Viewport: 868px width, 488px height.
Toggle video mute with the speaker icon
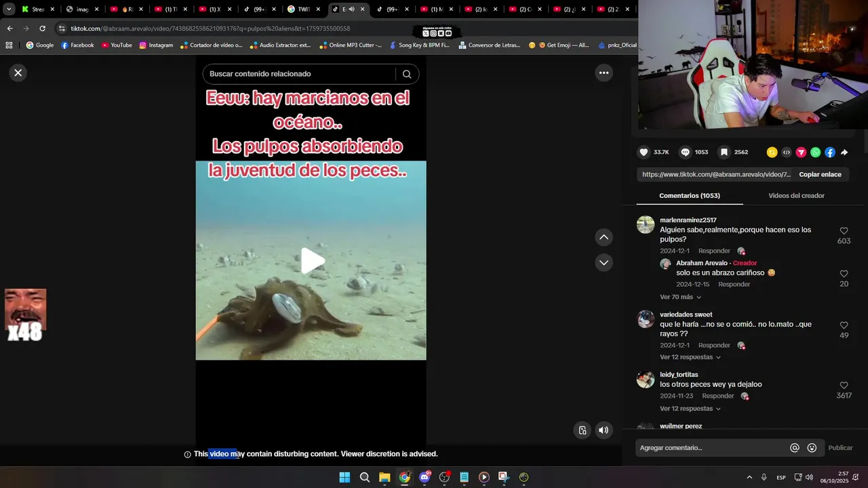pos(604,430)
